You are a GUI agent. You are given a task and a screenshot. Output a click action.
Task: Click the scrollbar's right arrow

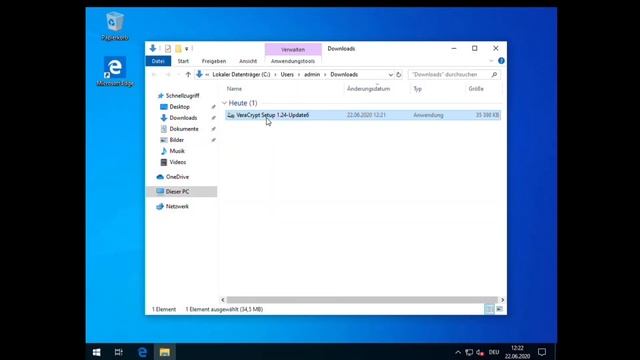click(x=502, y=300)
